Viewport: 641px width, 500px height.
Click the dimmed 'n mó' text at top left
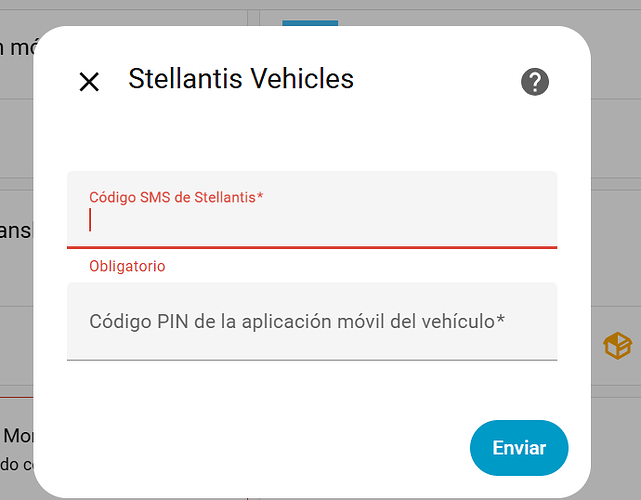click(x=16, y=48)
